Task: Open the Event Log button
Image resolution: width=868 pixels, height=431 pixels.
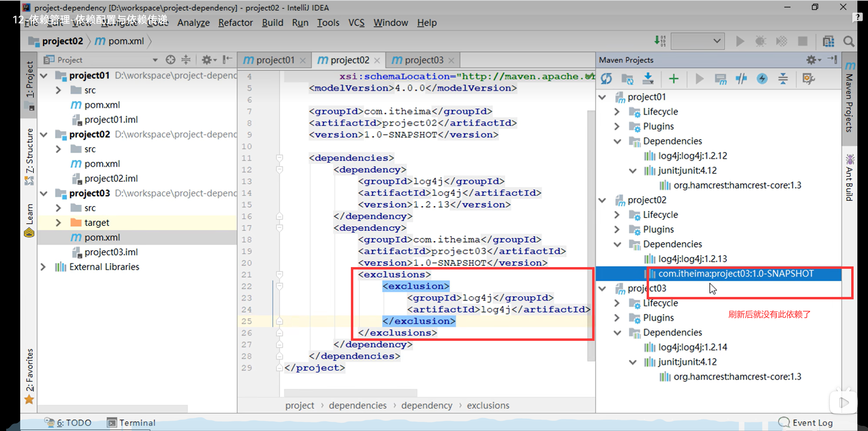Action: [x=806, y=422]
